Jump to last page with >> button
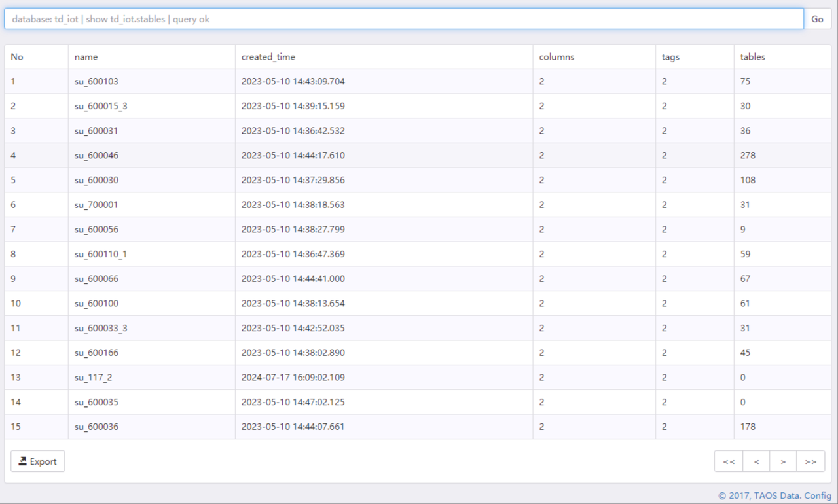The width and height of the screenshot is (838, 504). [x=811, y=461]
